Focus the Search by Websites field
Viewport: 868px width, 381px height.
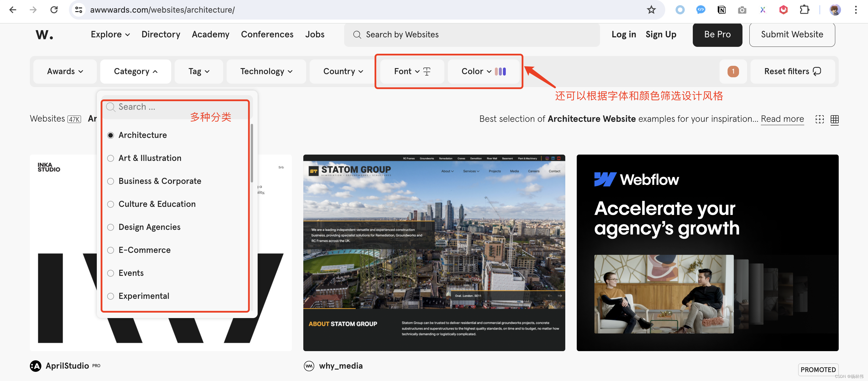472,35
